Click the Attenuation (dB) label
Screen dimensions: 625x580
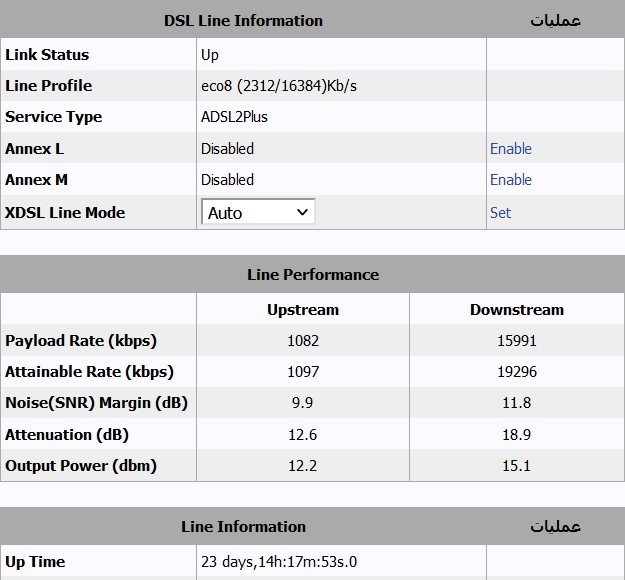pyautogui.click(x=67, y=435)
